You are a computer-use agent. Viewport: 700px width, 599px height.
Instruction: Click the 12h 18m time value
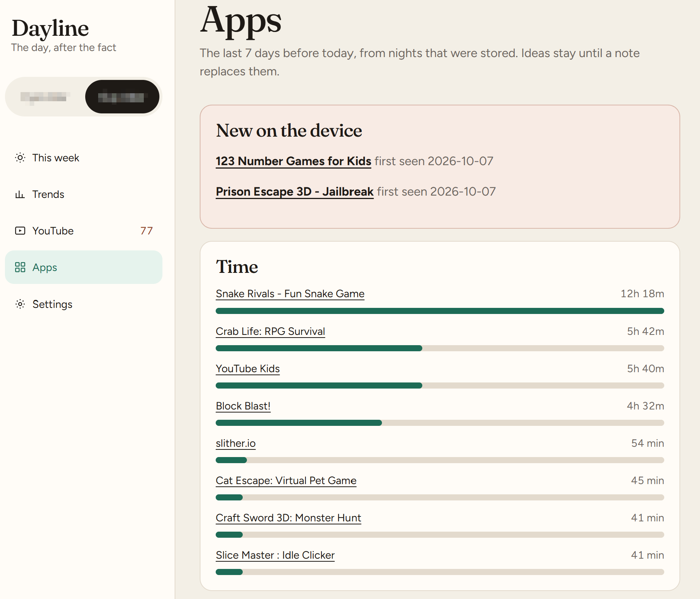coord(642,294)
